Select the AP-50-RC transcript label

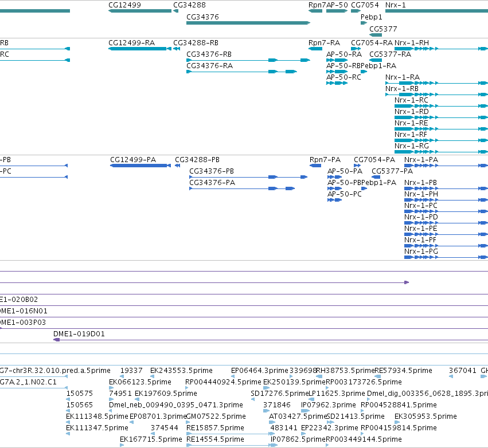[343, 77]
